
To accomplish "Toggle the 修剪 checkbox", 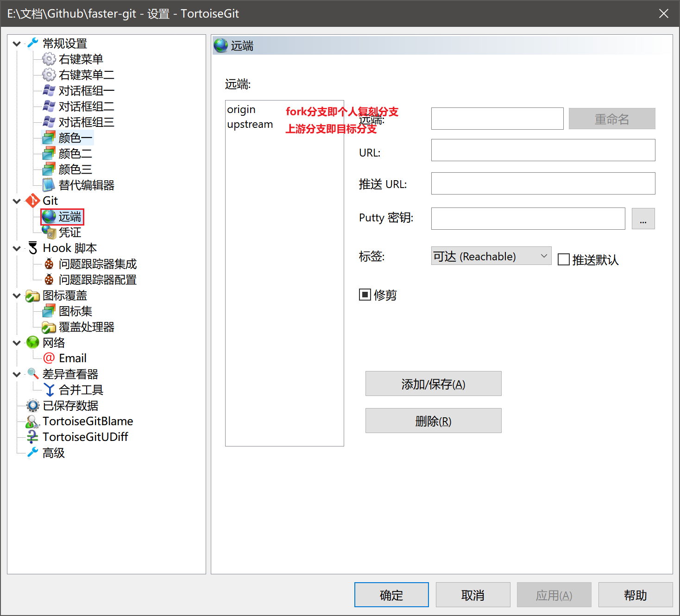I will click(x=365, y=295).
